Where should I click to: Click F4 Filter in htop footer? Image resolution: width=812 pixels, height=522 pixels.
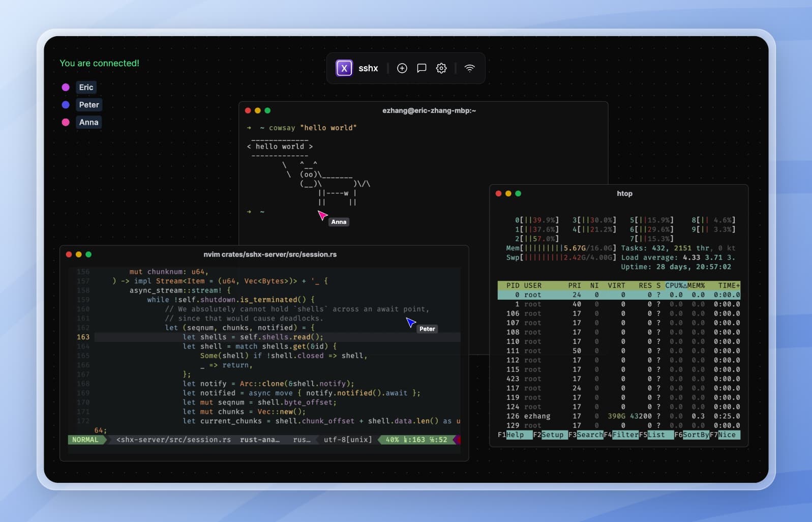point(621,434)
